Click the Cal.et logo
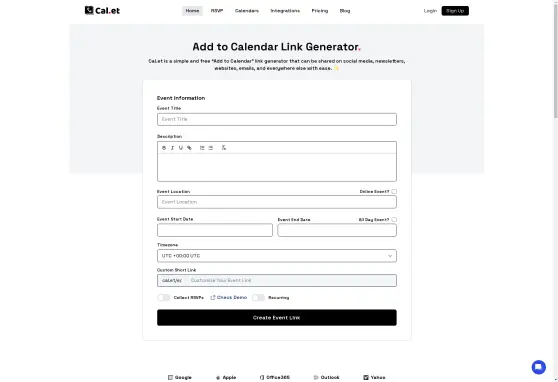Image resolution: width=558 pixels, height=382 pixels. click(102, 10)
